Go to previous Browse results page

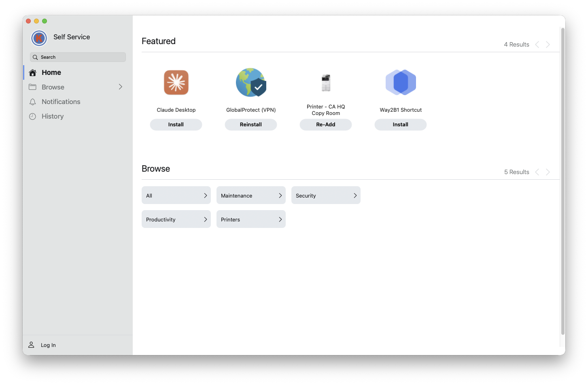tap(537, 172)
